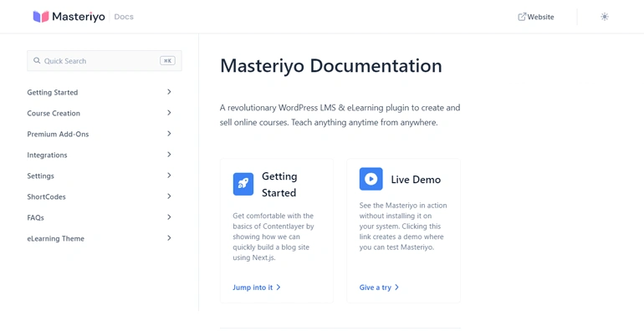Viewport: 644px width, 331px height.
Task: Click the 'Get comfortable with the basics' description
Action: (x=273, y=237)
